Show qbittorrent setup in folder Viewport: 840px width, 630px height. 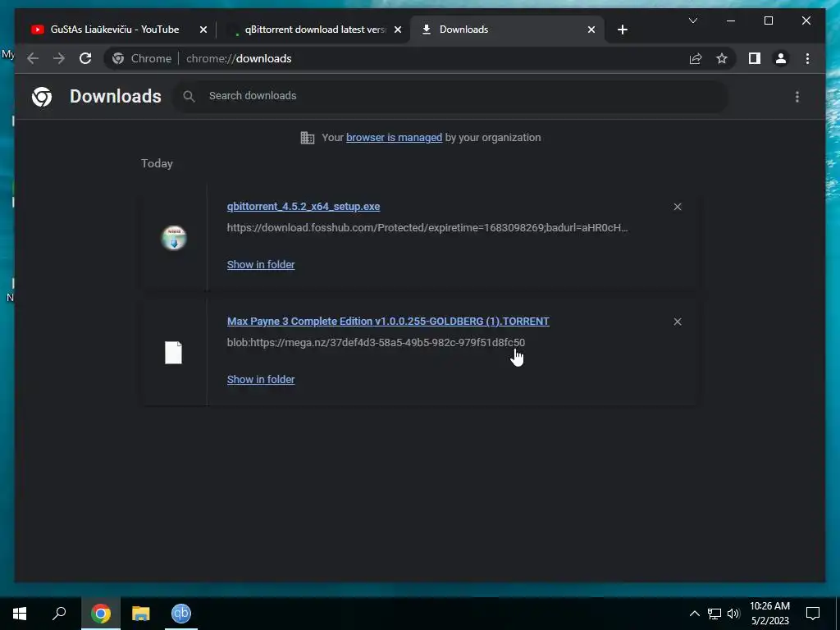[261, 264]
